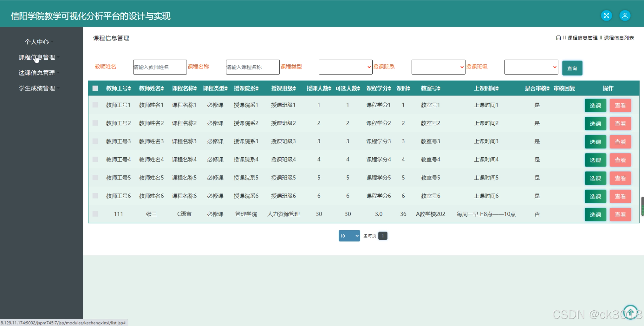Click the home icon in breadcrumb
This screenshot has height=326, width=644.
(x=559, y=38)
